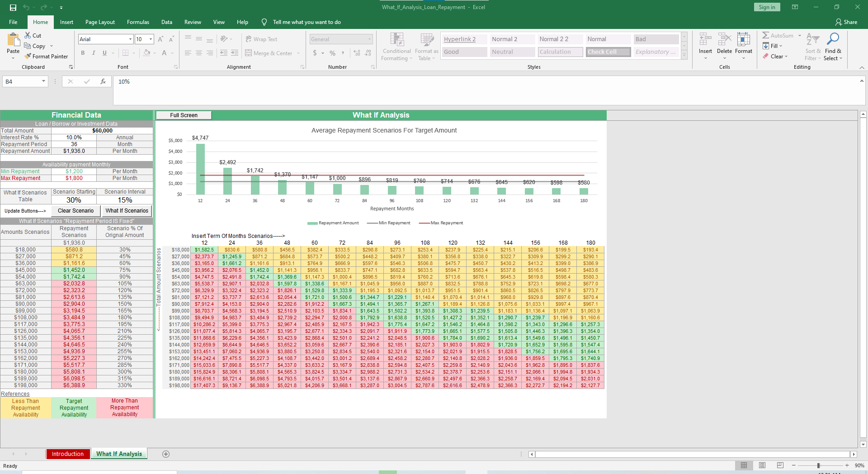Open the Insert tab
Image resolution: width=868 pixels, height=474 pixels.
(x=66, y=22)
